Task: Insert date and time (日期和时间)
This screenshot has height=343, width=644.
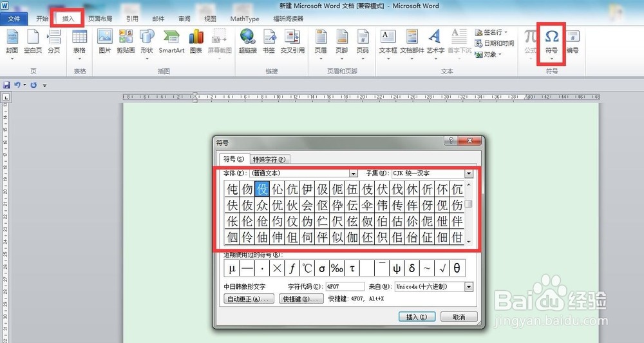Action: (x=494, y=43)
